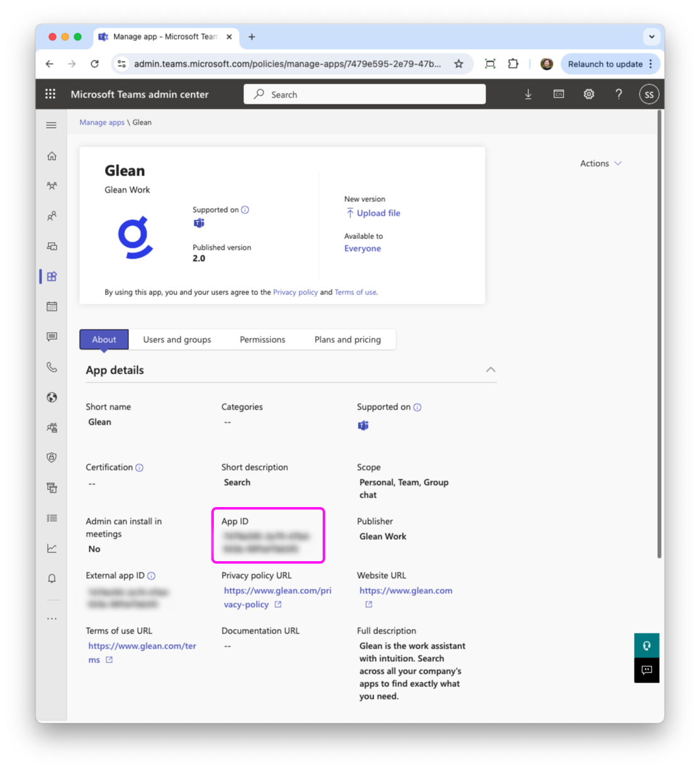Open Users section in the sidebar
The width and height of the screenshot is (700, 770).
pyautogui.click(x=52, y=216)
